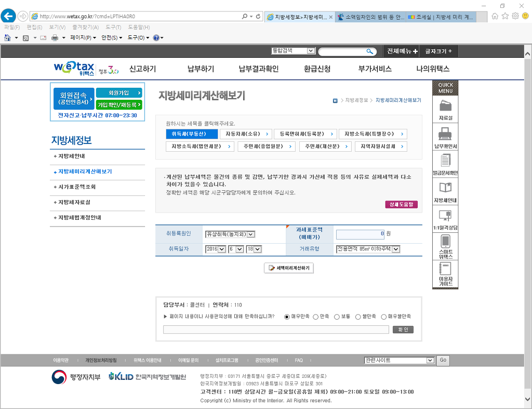Click the 과세표준액 amount input field
Image resolution: width=532 pixels, height=409 pixels.
tap(360, 234)
